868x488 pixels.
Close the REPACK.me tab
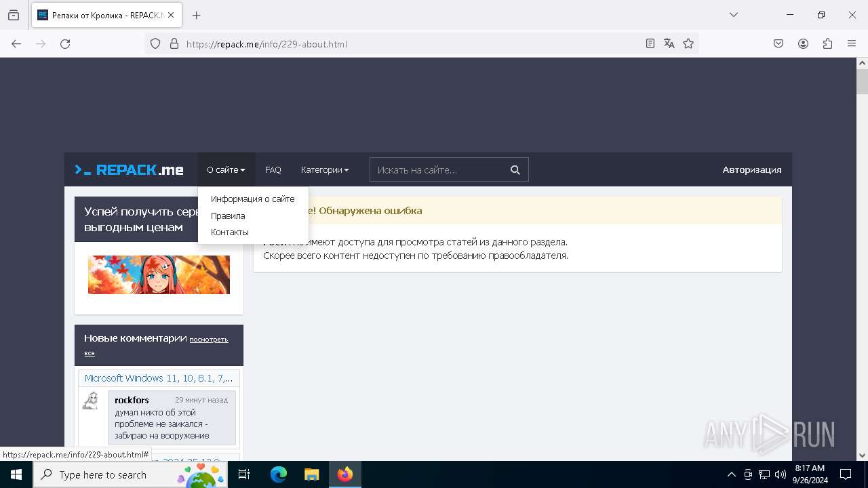(171, 15)
